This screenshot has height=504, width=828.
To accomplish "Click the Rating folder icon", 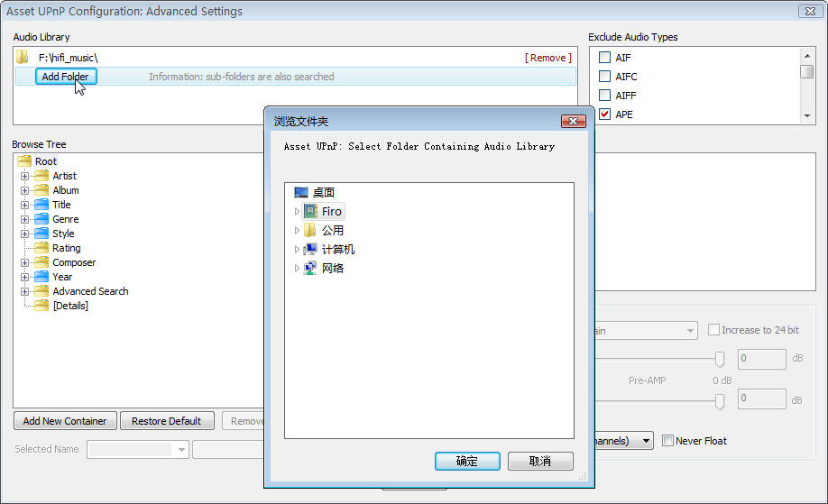I will coord(41,248).
